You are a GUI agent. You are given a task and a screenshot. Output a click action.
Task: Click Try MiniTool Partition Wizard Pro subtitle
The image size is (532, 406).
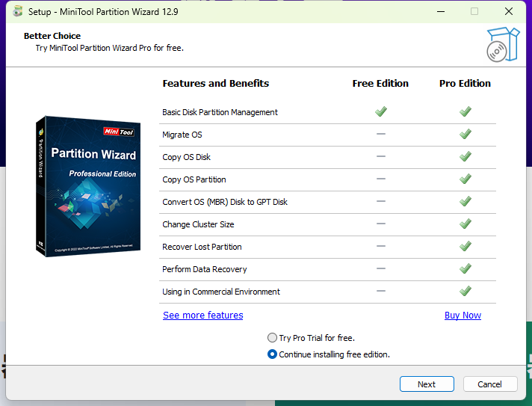pos(110,48)
